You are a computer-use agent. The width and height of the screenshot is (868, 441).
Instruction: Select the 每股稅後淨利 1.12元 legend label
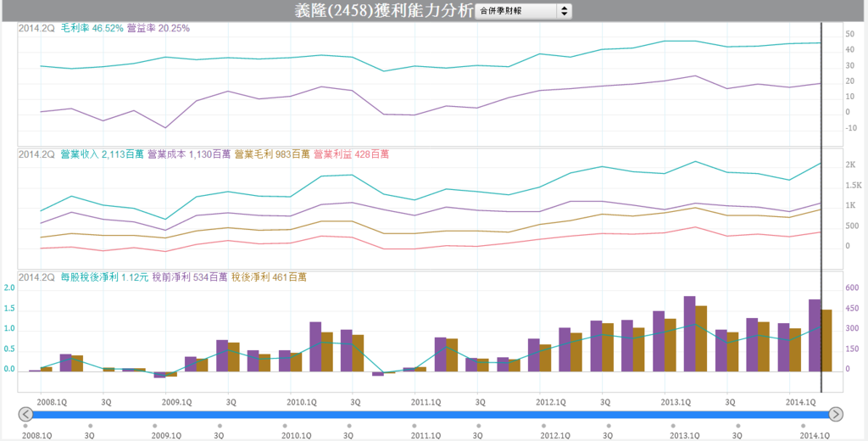(x=104, y=277)
